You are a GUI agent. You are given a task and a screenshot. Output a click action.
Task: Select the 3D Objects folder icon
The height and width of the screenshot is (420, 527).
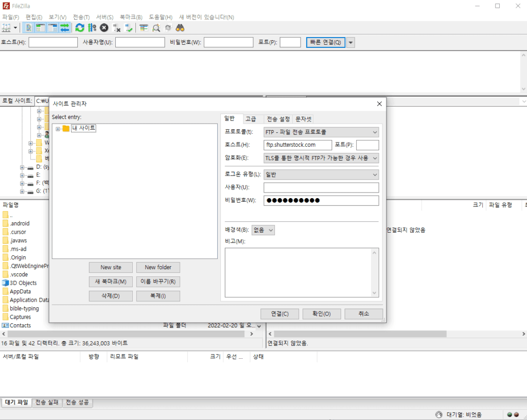(x=5, y=283)
